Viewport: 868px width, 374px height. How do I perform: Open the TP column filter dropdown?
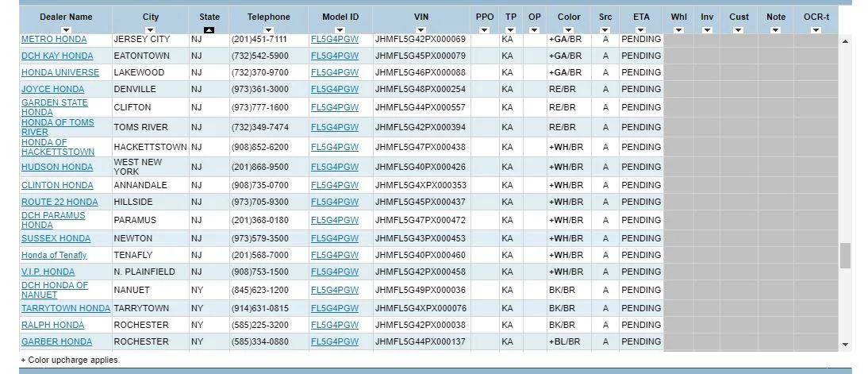click(510, 30)
